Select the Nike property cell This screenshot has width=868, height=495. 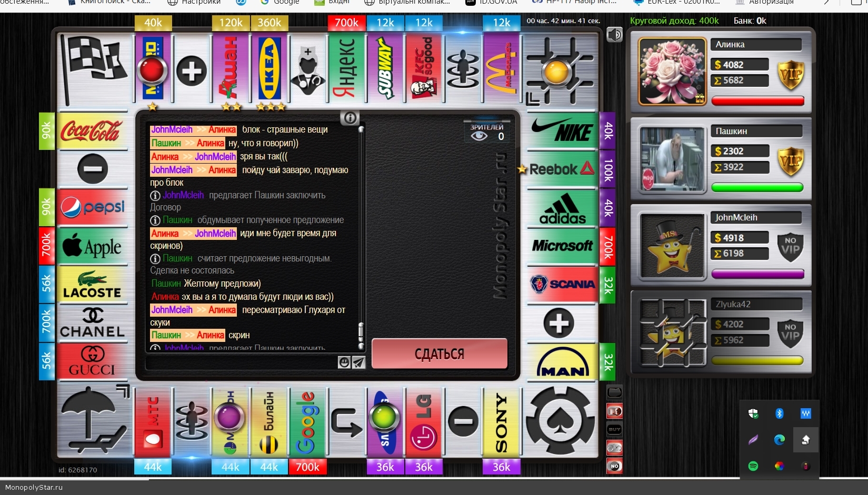562,130
